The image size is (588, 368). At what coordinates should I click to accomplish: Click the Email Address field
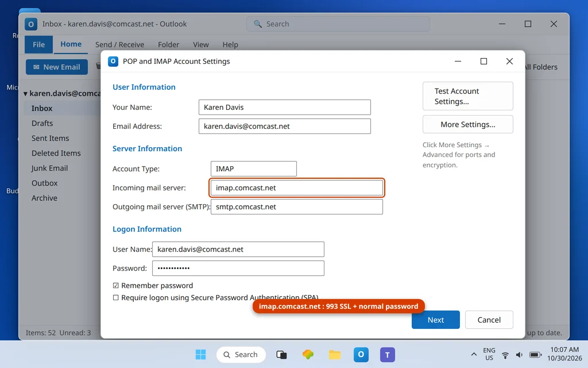tap(285, 126)
